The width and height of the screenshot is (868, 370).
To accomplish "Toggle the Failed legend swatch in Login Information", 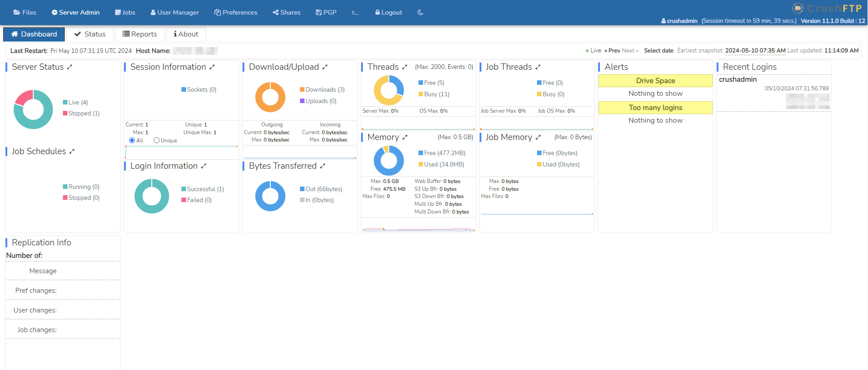I will 184,200.
